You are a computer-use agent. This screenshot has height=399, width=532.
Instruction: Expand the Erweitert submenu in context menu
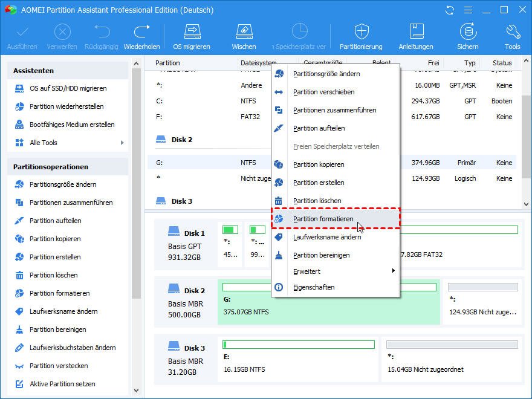(x=335, y=271)
